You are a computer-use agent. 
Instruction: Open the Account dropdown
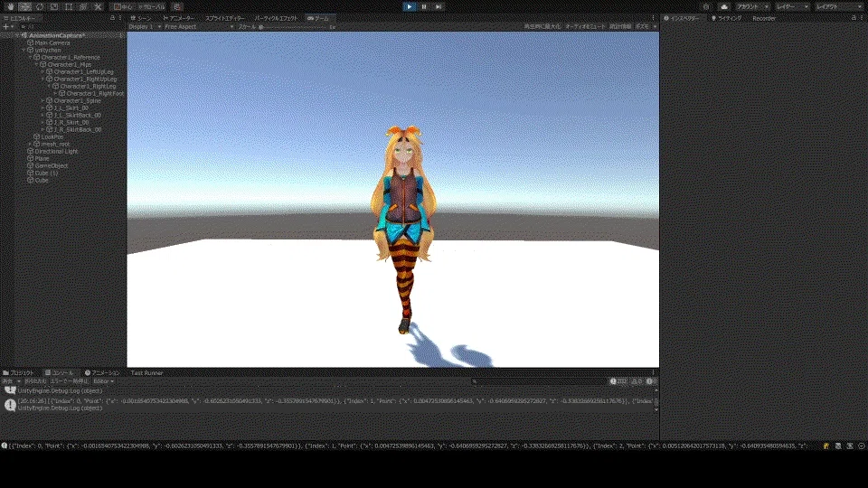[x=751, y=6]
